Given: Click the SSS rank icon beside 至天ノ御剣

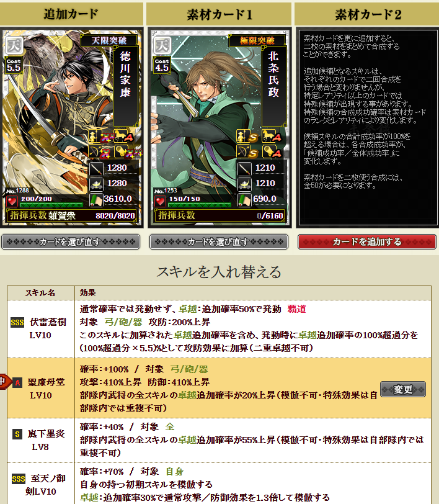Looking at the screenshot, I should point(19,479).
